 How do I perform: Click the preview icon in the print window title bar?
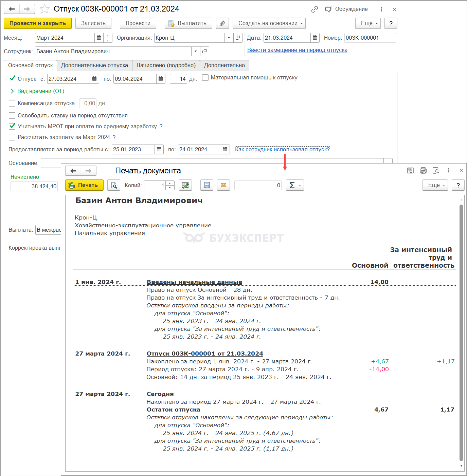point(436,171)
